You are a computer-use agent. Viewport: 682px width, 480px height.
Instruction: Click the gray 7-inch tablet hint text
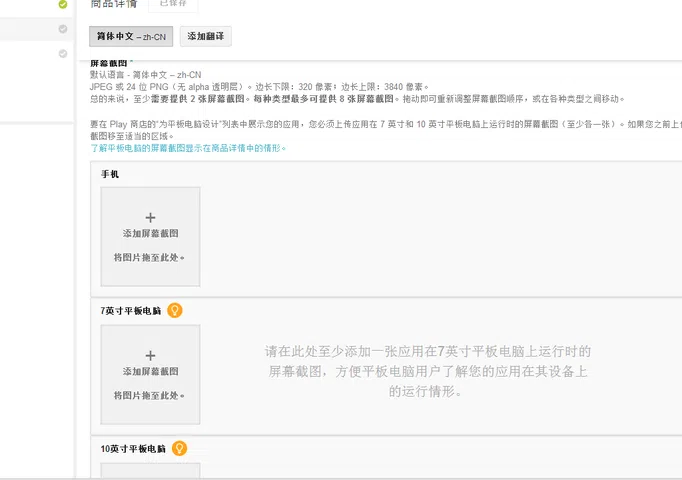[428, 371]
